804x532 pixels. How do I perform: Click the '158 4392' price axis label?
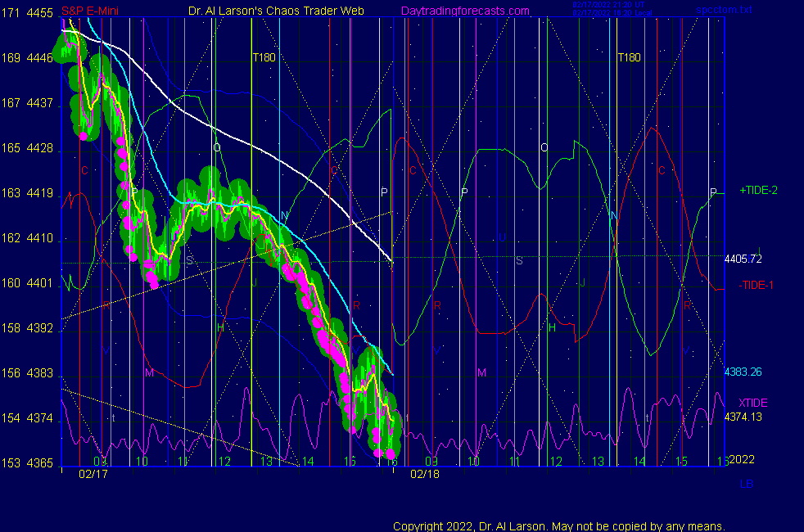tap(27, 328)
